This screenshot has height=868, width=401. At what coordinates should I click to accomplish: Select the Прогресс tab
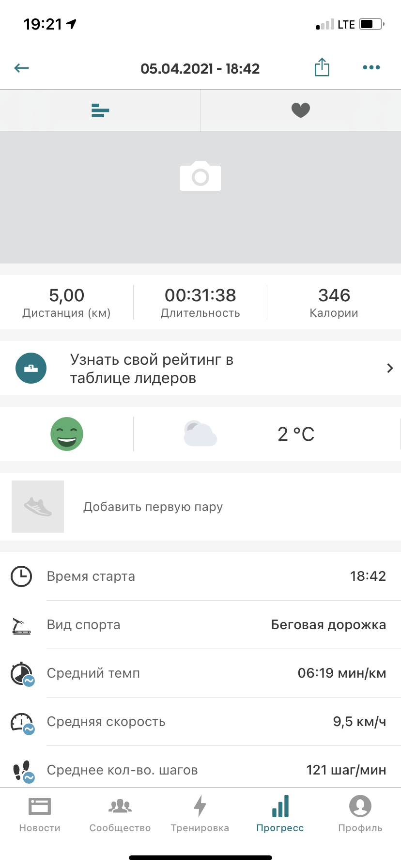click(x=280, y=814)
